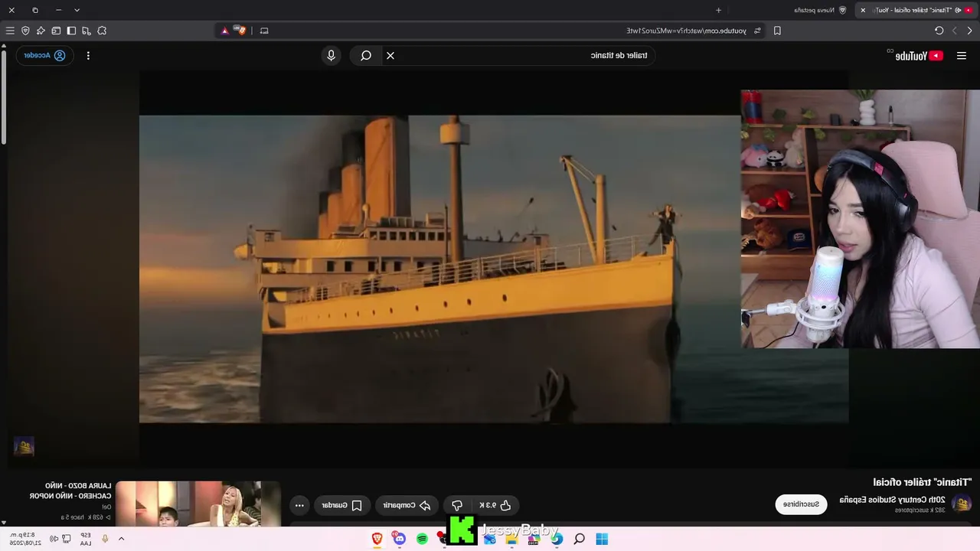Viewport: 980px width, 551px height.
Task: Open the volume tray icon
Action: point(55,539)
